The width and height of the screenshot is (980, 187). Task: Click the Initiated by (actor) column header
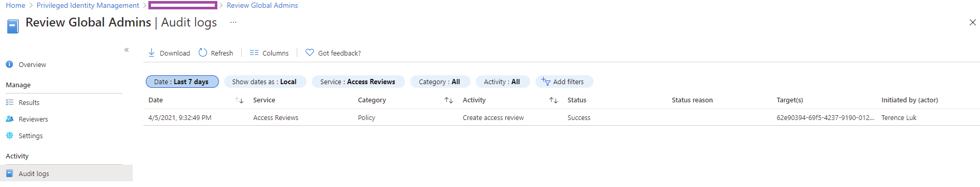point(909,100)
